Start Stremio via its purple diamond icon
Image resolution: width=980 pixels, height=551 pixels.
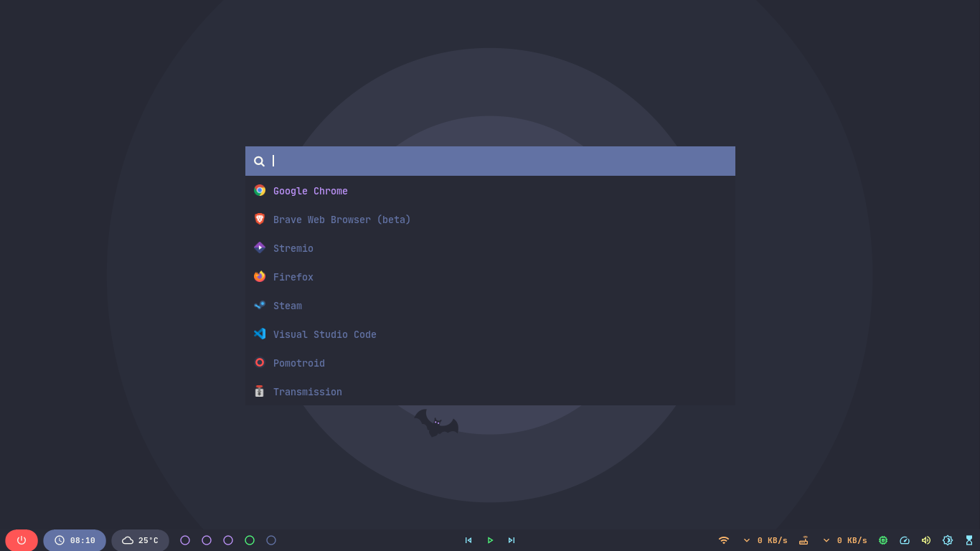pyautogui.click(x=260, y=248)
